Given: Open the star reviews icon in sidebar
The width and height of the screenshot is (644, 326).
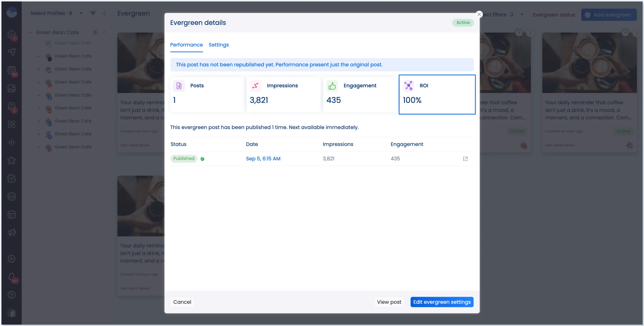Looking at the screenshot, I should pos(11,161).
